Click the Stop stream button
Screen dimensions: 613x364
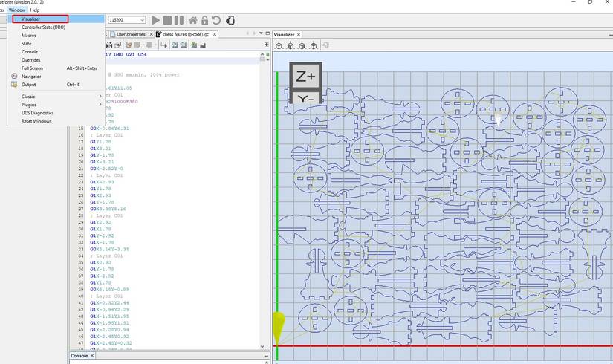click(167, 20)
